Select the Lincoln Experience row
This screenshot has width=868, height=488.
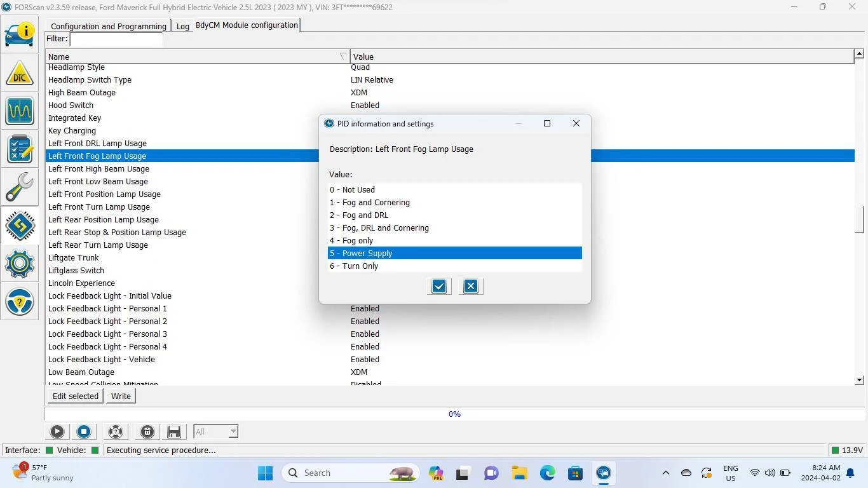(x=450, y=283)
